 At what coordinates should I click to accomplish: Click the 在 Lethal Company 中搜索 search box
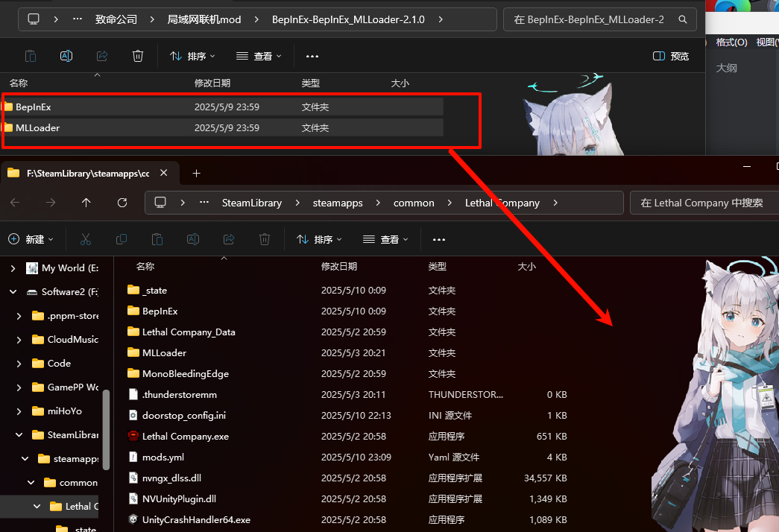(x=701, y=203)
